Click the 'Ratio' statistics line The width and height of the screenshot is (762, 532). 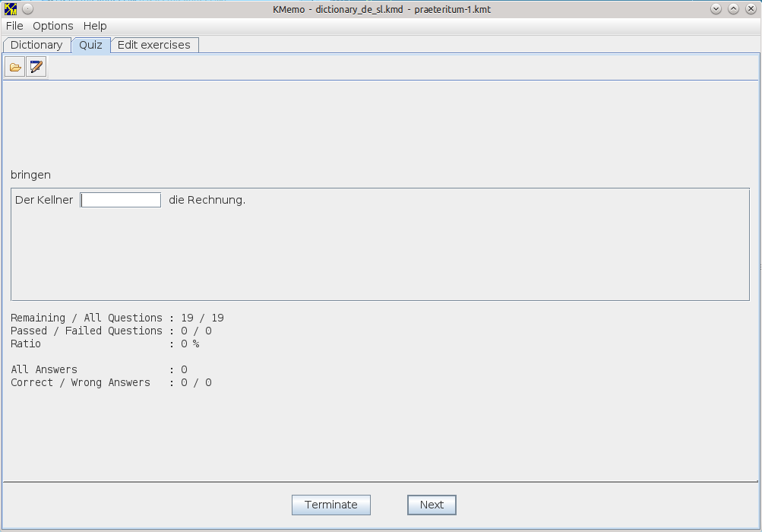pyautogui.click(x=105, y=344)
